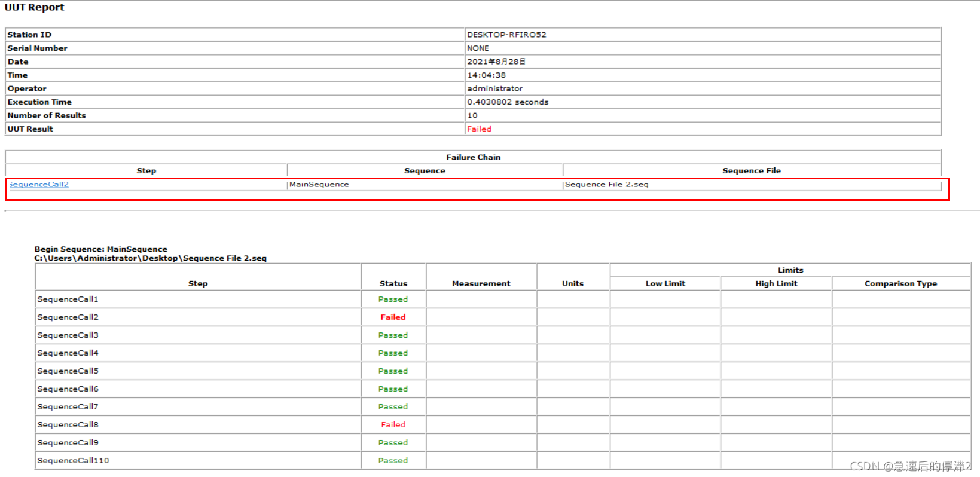Viewport: 980px width, 477px height.
Task: Select the Passed status of SequenceCall1
Action: coord(393,299)
